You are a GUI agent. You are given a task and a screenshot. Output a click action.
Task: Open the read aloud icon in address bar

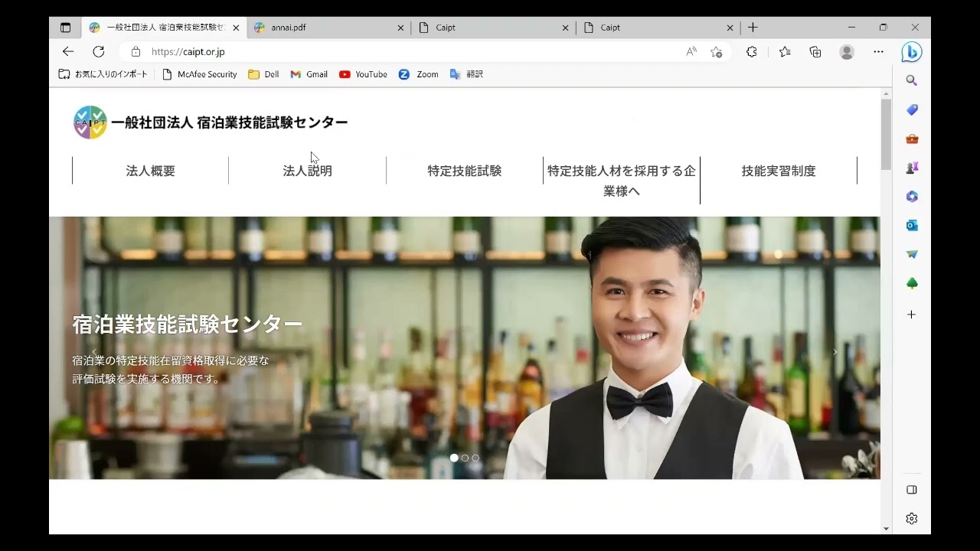click(691, 51)
